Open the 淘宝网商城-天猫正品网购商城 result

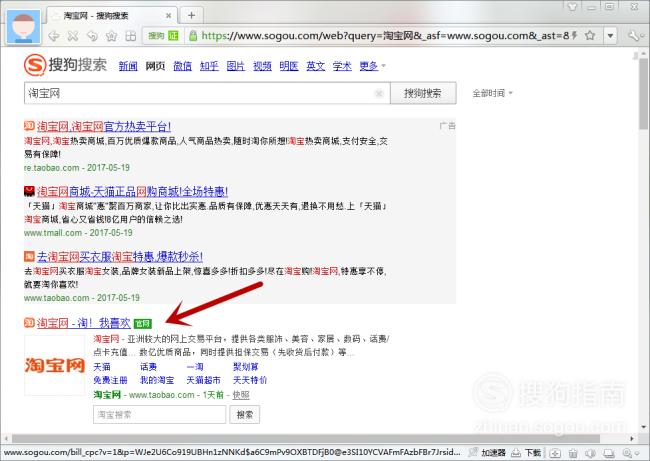(x=132, y=191)
